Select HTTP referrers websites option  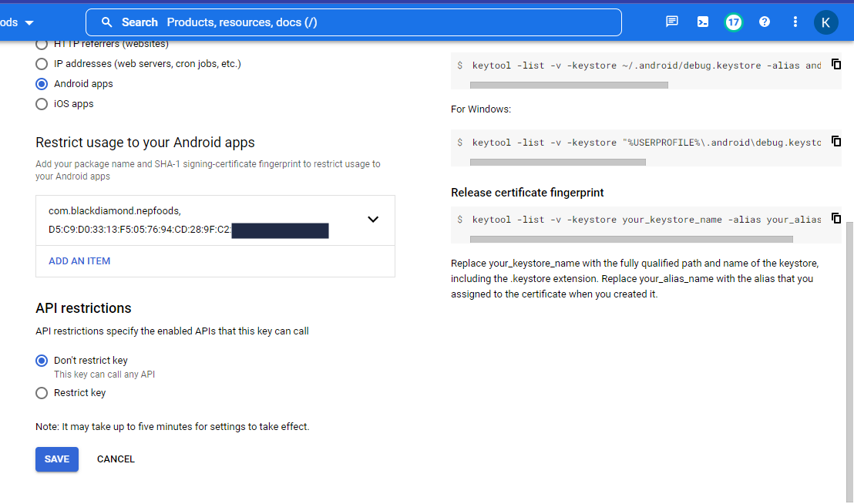pyautogui.click(x=42, y=44)
